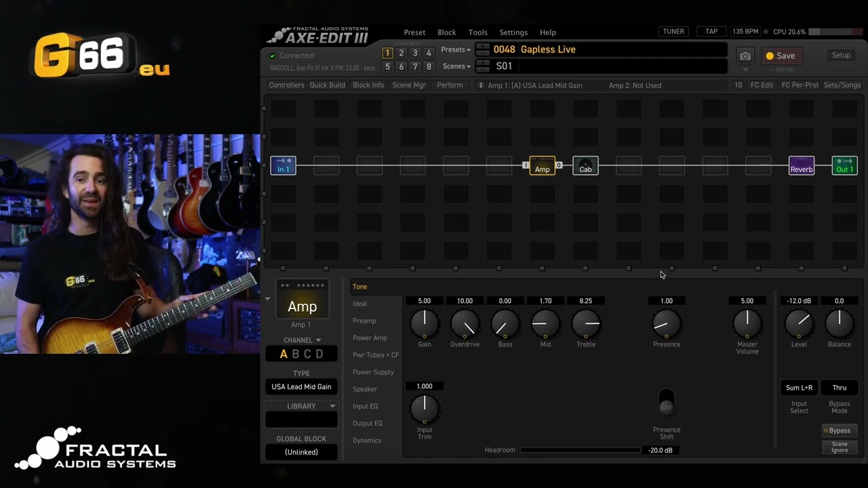Click the camera snapshot icon
Screen dimensions: 868x488
point(745,56)
